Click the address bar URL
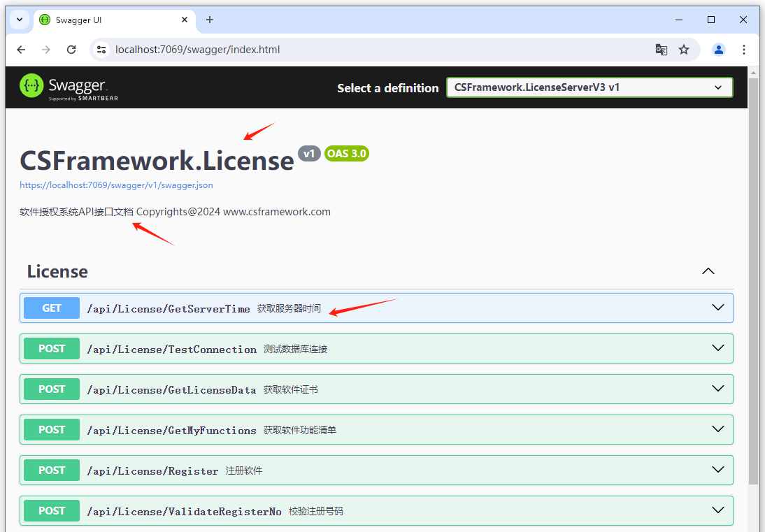 [x=198, y=50]
